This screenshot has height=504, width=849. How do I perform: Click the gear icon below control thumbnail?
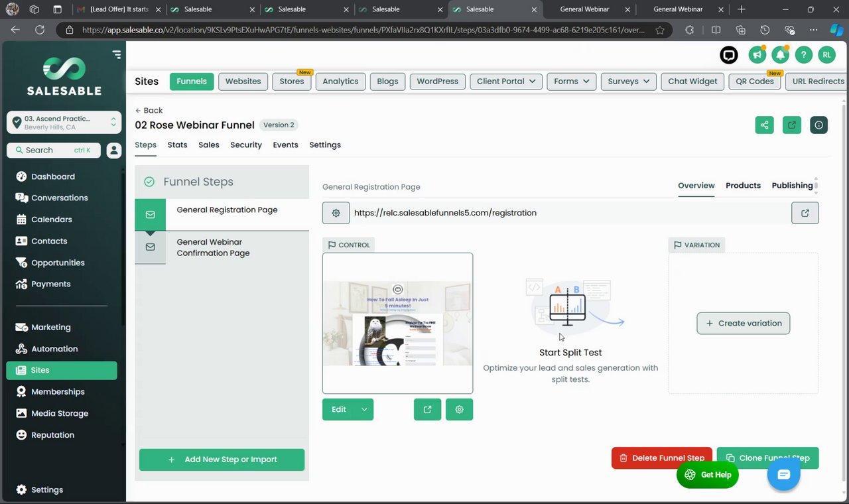(x=460, y=409)
